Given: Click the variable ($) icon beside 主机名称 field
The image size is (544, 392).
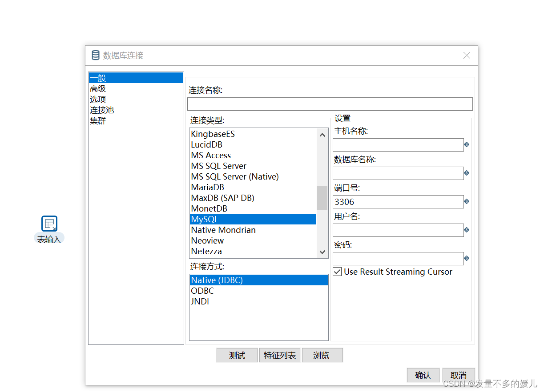Looking at the screenshot, I should click(x=467, y=145).
